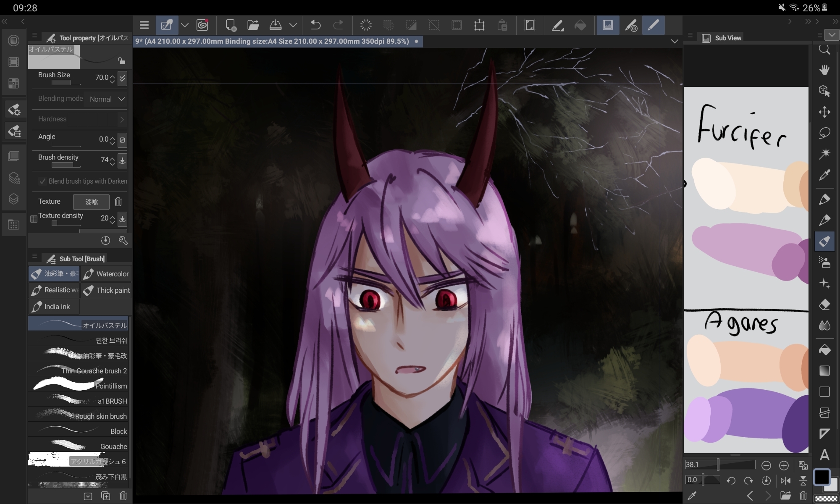Viewport: 840px width, 504px height.
Task: Click the texture name button
Action: [91, 202]
